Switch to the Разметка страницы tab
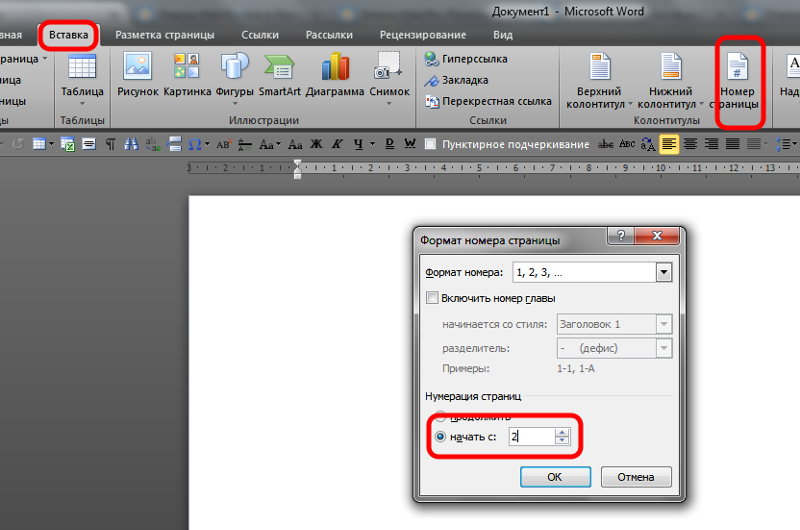Image resolution: width=800 pixels, height=530 pixels. click(165, 35)
